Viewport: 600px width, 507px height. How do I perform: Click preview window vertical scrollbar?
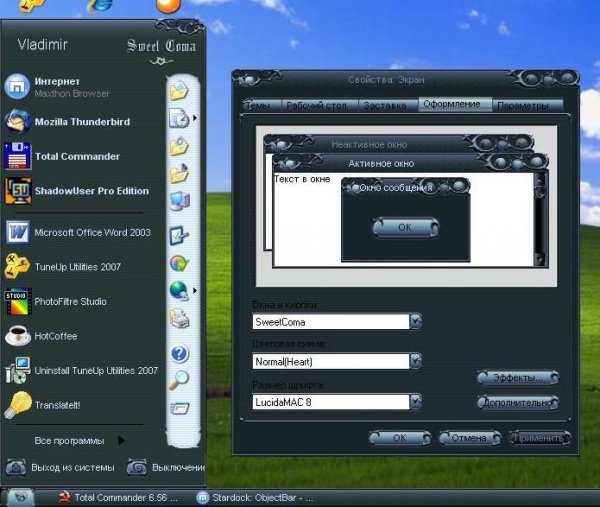tap(539, 219)
